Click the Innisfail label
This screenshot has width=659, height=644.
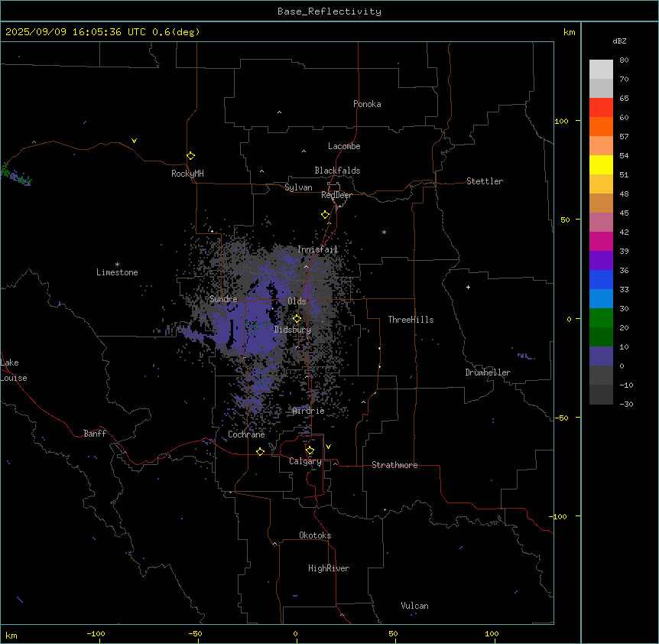point(318,249)
